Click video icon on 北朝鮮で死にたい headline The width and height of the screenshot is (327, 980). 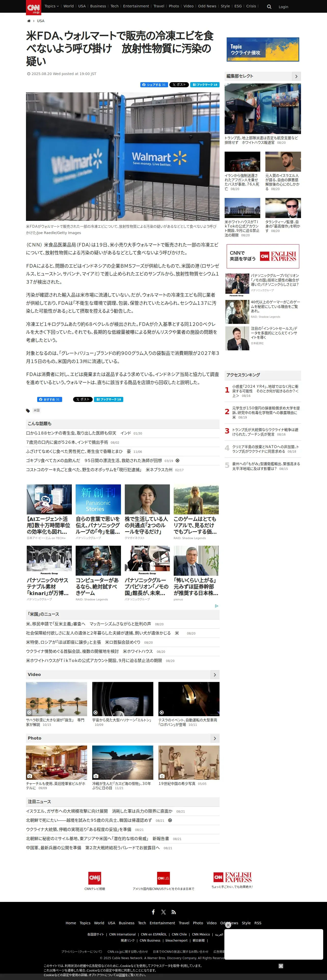170,820
